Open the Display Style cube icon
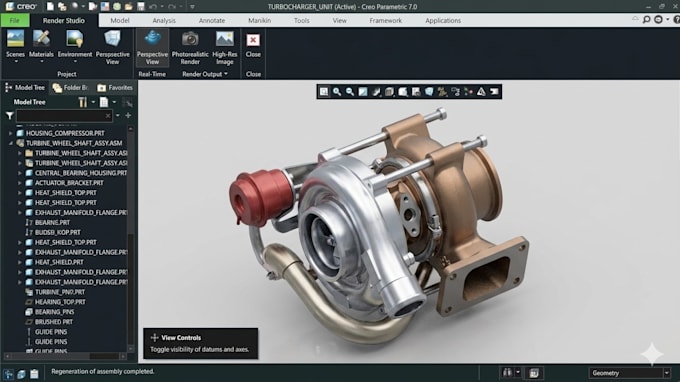This screenshot has height=382, width=680. pyautogui.click(x=389, y=91)
